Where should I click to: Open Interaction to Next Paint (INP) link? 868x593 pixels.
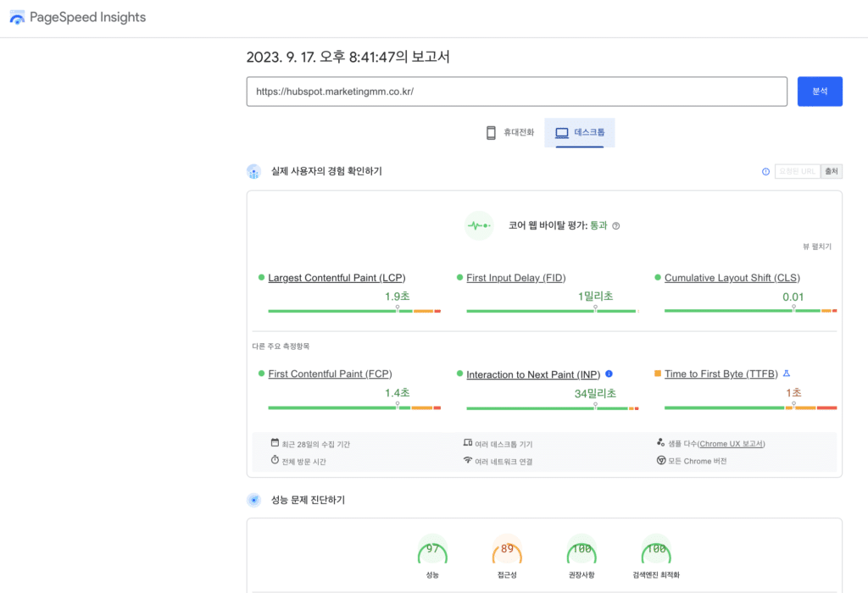click(x=533, y=374)
